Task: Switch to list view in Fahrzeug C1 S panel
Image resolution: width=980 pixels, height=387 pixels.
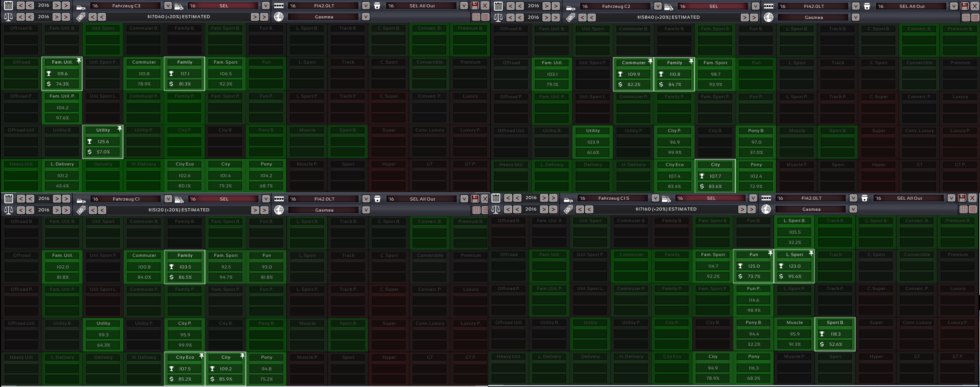Action: [972, 210]
